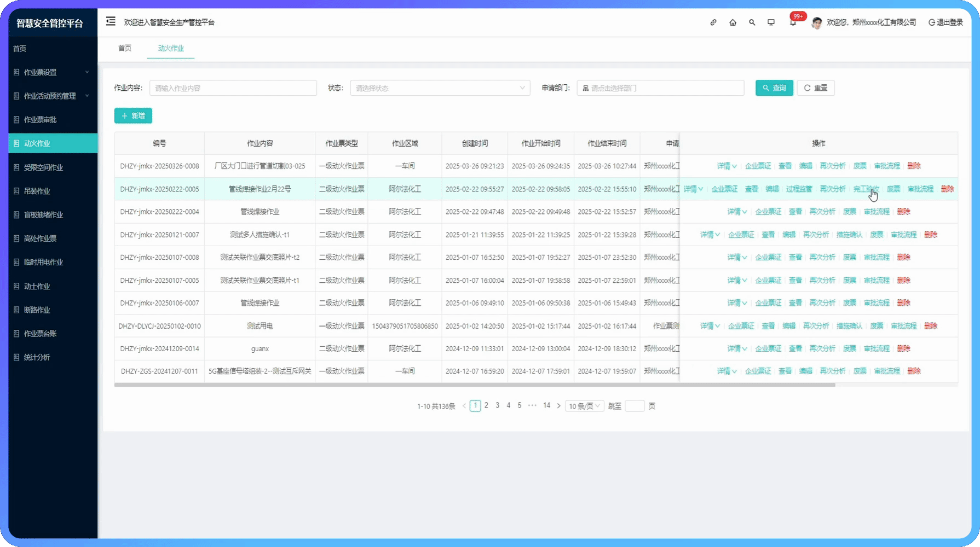Click the 查询 search button
Screen dimensions: 980x547
(774, 88)
